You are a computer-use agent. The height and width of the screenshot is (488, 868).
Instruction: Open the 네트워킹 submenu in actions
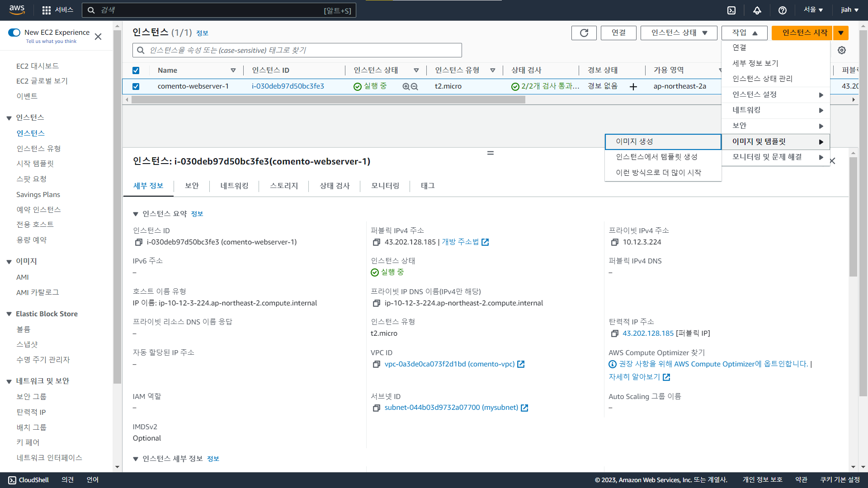click(x=776, y=110)
